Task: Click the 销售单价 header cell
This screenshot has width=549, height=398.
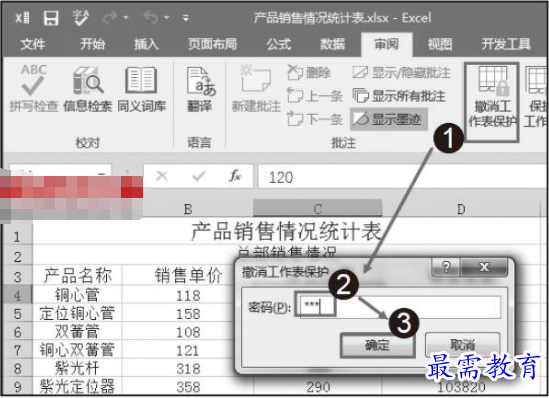Action: (188, 276)
